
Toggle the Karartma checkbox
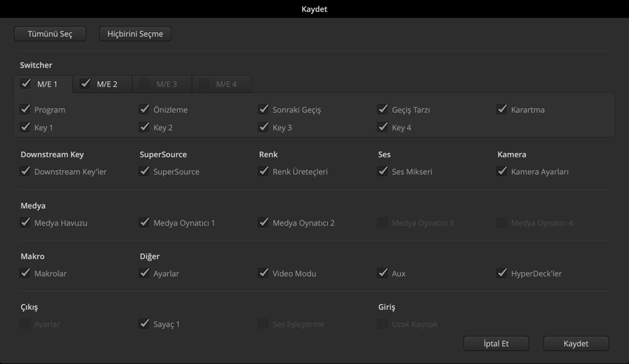tap(502, 110)
